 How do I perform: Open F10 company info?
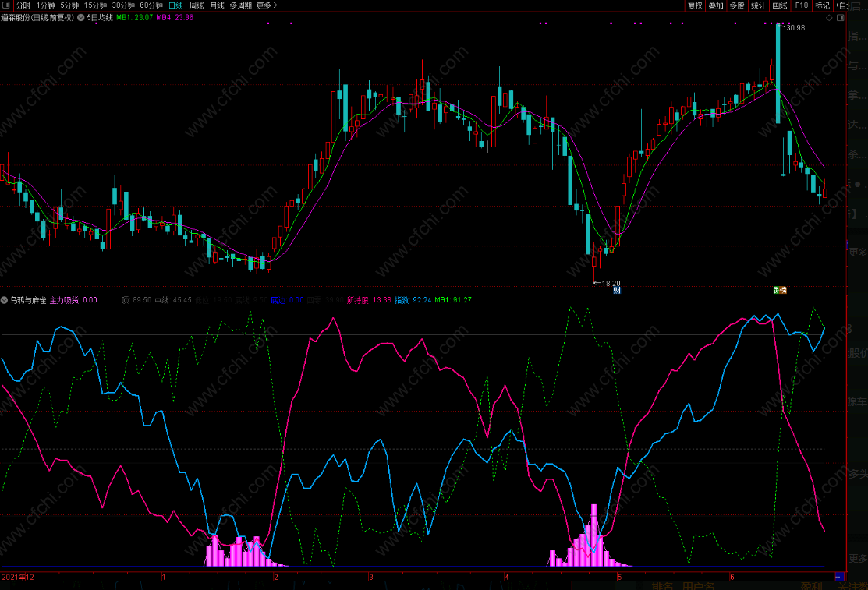tap(801, 5)
